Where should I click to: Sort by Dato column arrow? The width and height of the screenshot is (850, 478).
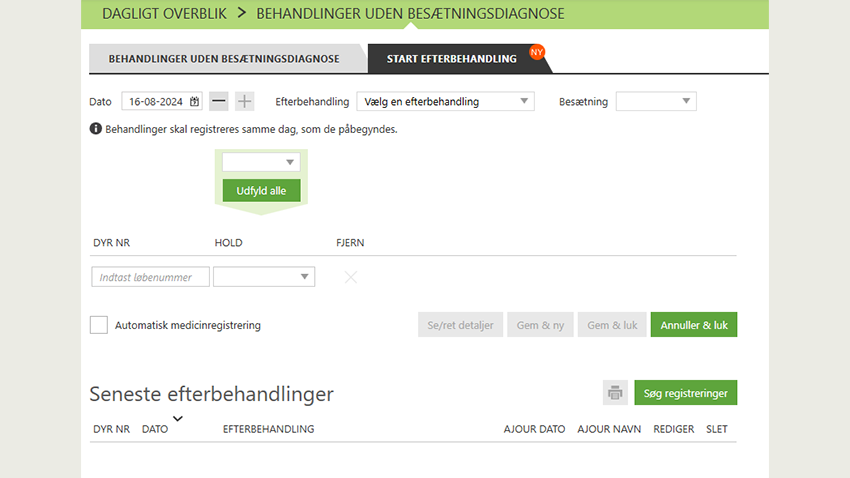click(178, 418)
